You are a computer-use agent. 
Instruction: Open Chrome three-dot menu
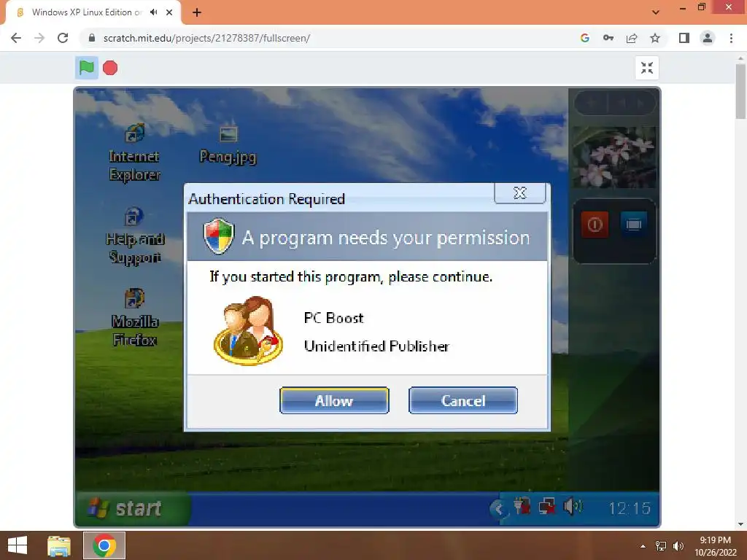click(731, 38)
